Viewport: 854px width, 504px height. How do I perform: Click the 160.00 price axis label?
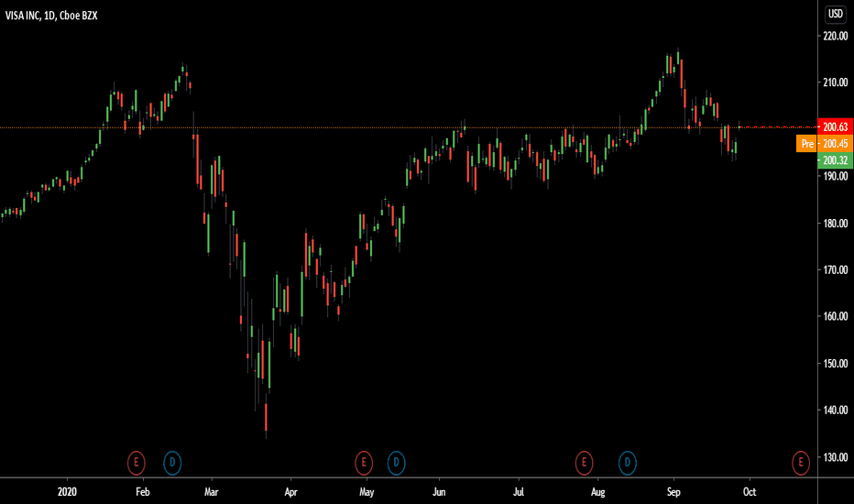tap(836, 316)
